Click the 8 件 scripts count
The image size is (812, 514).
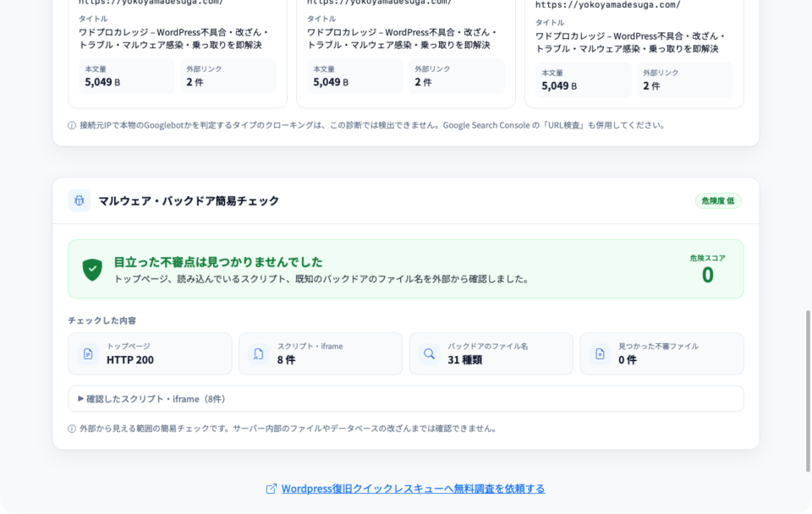286,360
